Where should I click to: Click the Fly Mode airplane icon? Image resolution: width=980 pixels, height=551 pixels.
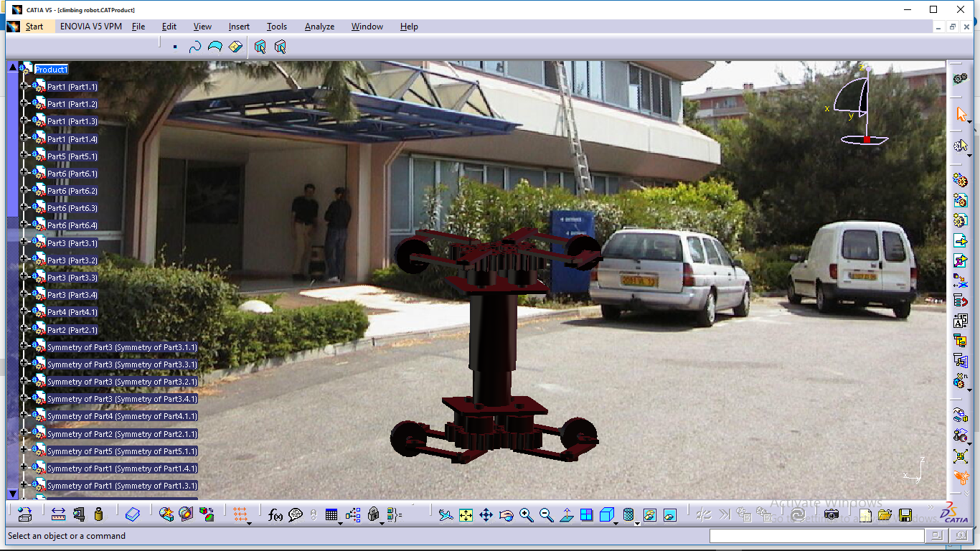coord(446,514)
